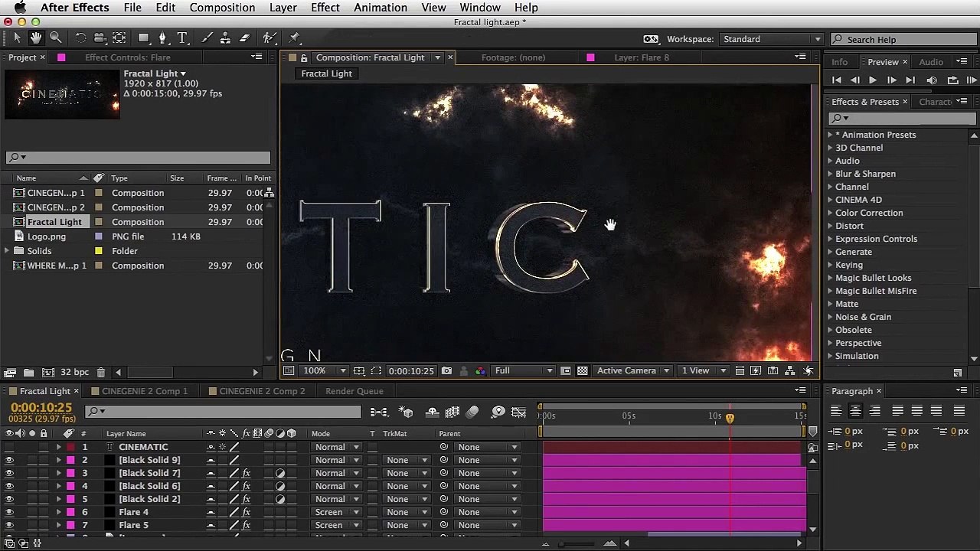Viewport: 980px width, 551px height.
Task: Select the Rectangle shape tool
Action: tap(144, 37)
